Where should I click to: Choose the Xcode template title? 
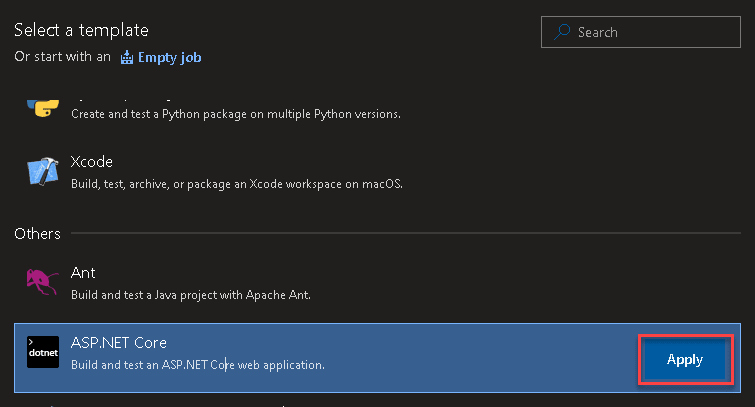coord(92,162)
